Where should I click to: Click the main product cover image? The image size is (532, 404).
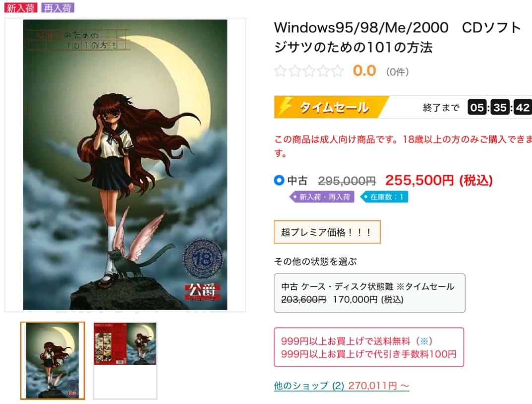point(125,165)
